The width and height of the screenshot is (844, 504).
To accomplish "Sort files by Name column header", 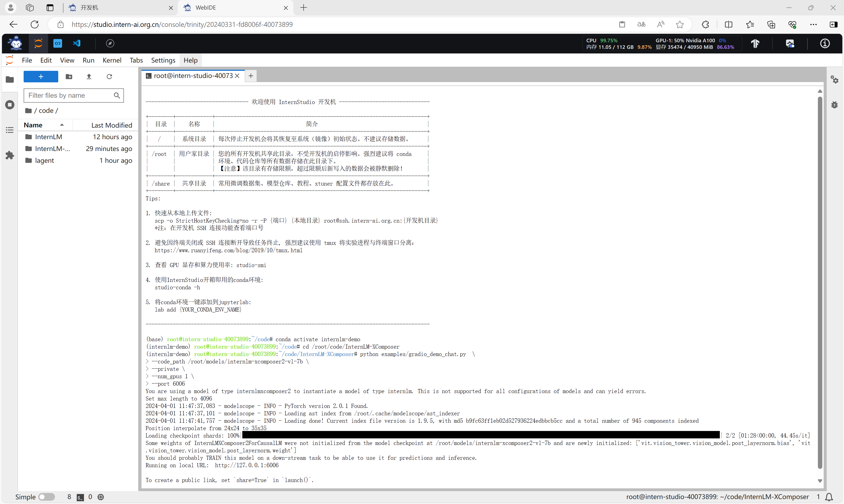I will [45, 125].
